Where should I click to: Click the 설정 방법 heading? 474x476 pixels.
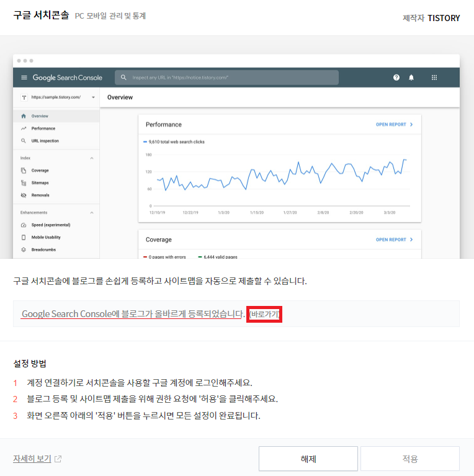point(30,364)
